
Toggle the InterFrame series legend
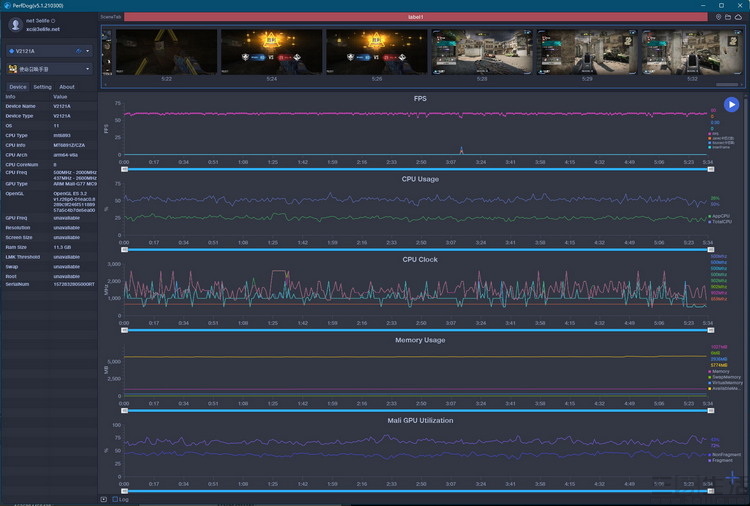pyautogui.click(x=719, y=147)
